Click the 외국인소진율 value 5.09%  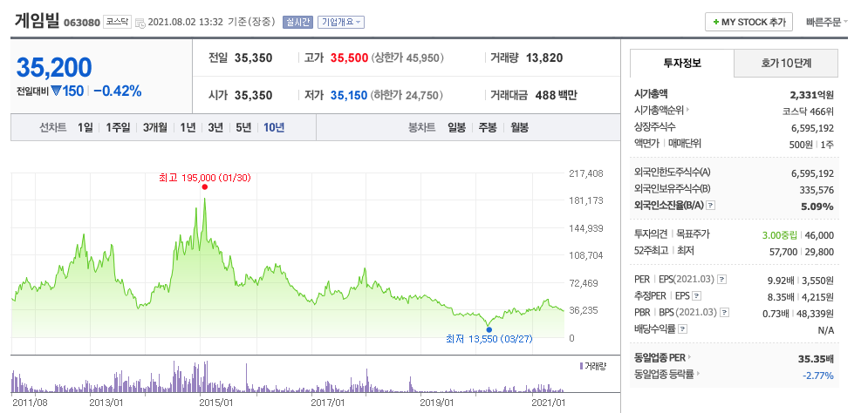tap(817, 206)
